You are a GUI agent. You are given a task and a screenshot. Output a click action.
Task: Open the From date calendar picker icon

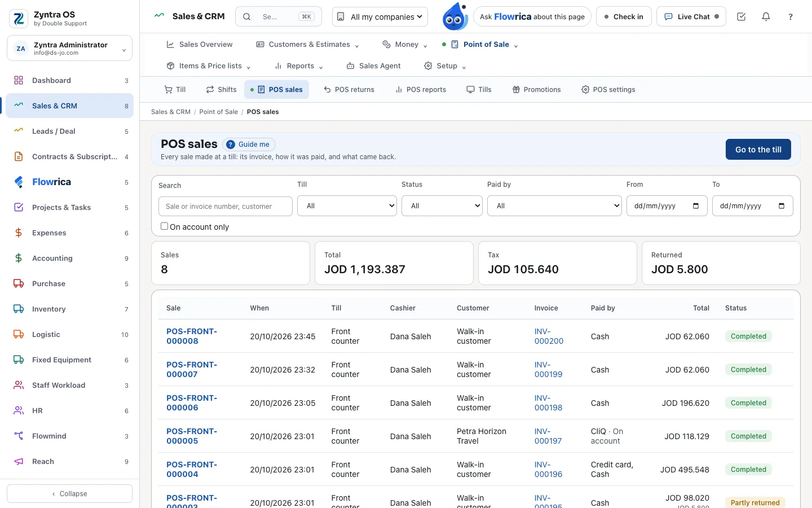coord(696,206)
